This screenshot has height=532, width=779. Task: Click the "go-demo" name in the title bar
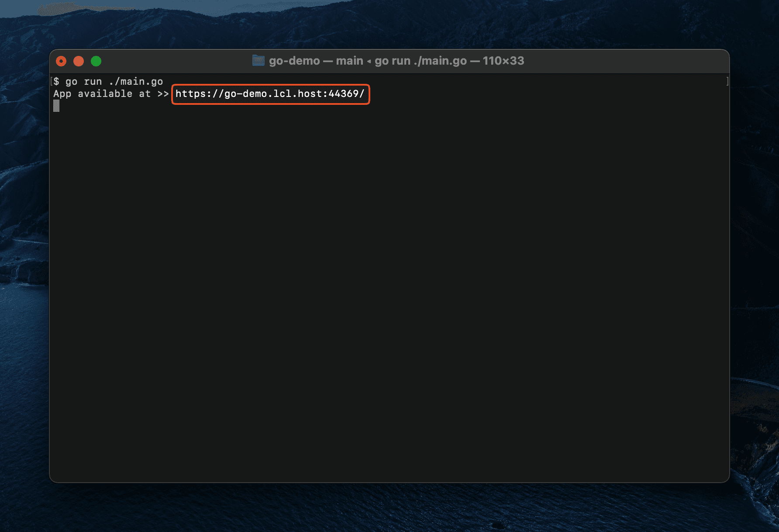coord(294,61)
